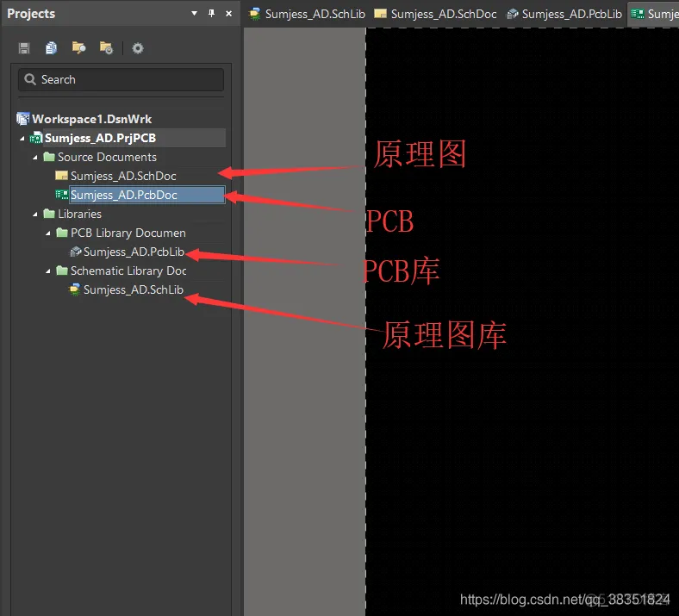The height and width of the screenshot is (616, 679).
Task: Click the PcbLib file icon in tree
Action: tap(75, 252)
